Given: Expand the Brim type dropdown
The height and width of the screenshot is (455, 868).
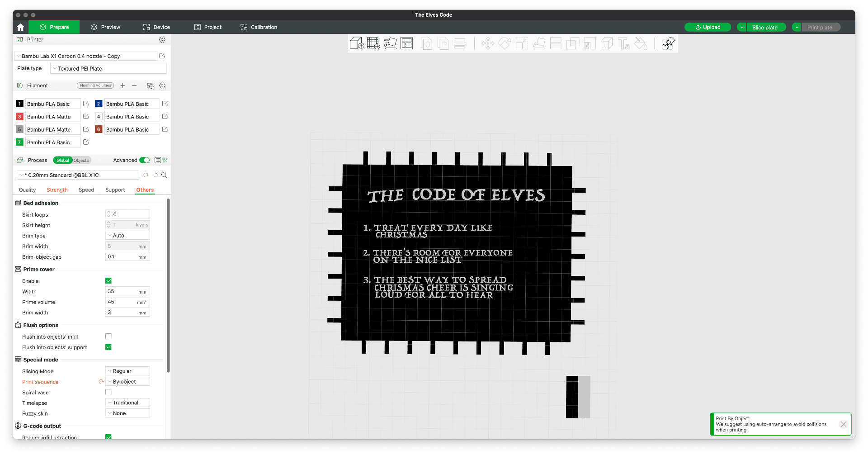Looking at the screenshot, I should click(127, 236).
